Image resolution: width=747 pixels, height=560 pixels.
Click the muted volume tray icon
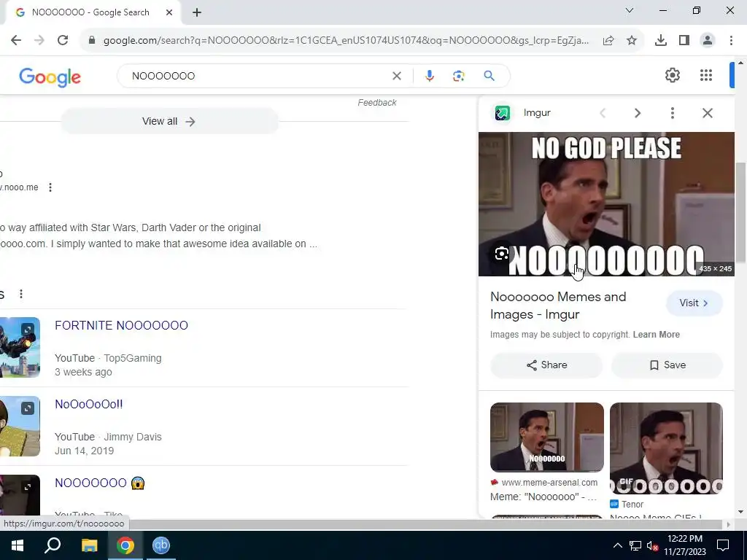pos(652,545)
